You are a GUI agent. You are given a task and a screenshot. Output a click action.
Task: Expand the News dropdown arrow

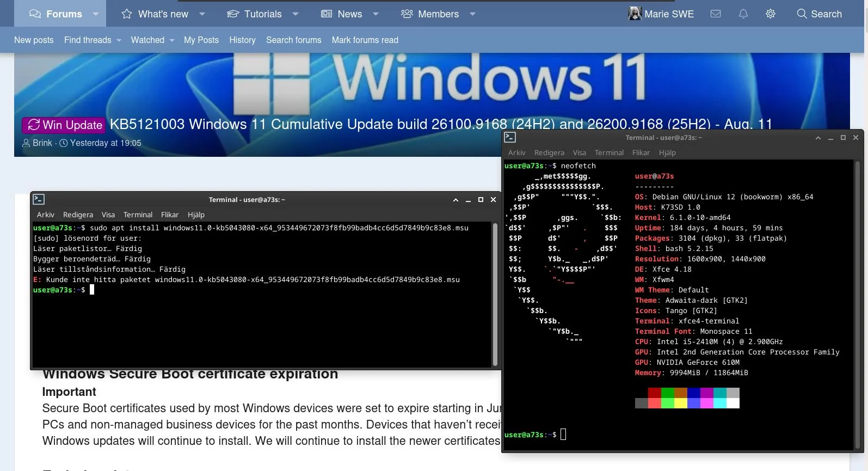click(375, 14)
